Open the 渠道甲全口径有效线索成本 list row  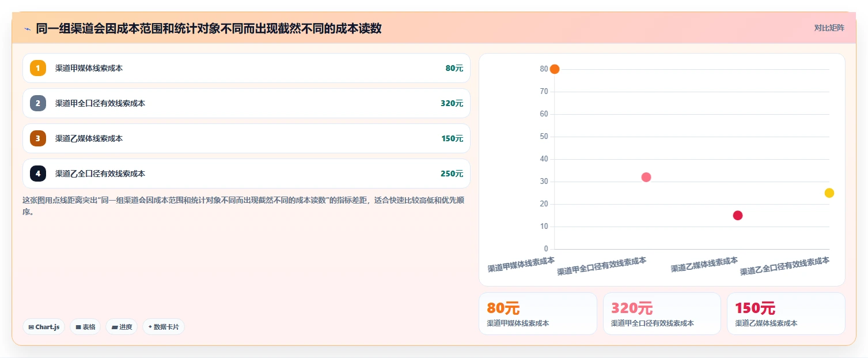[x=247, y=103]
